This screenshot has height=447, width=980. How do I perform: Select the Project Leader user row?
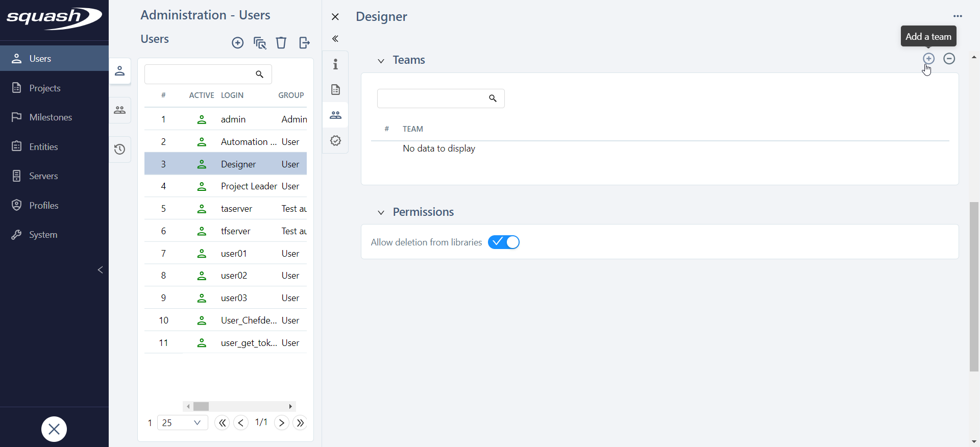[249, 186]
